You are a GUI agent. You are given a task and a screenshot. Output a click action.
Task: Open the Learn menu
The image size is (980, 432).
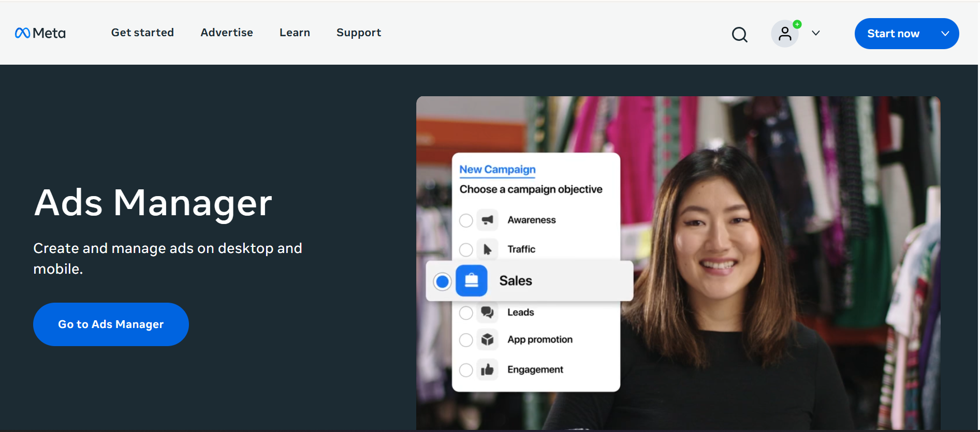click(295, 33)
